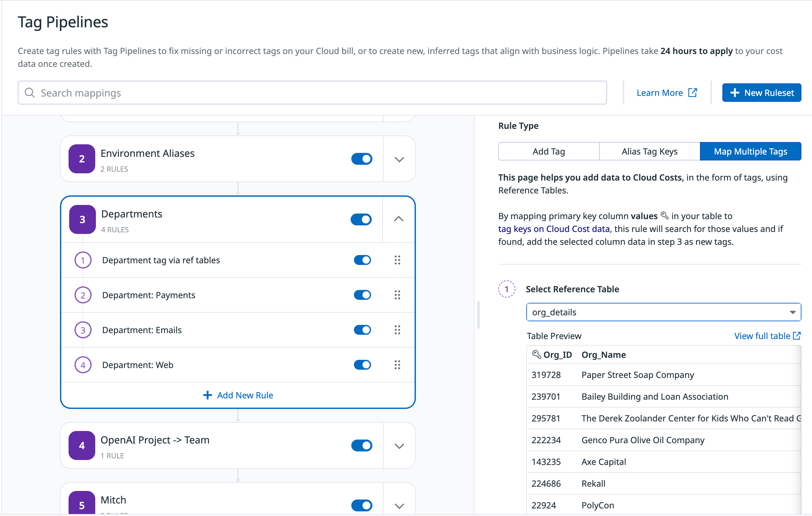This screenshot has height=516, width=812.
Task: Collapse the Departments ruleset
Action: coord(399,219)
